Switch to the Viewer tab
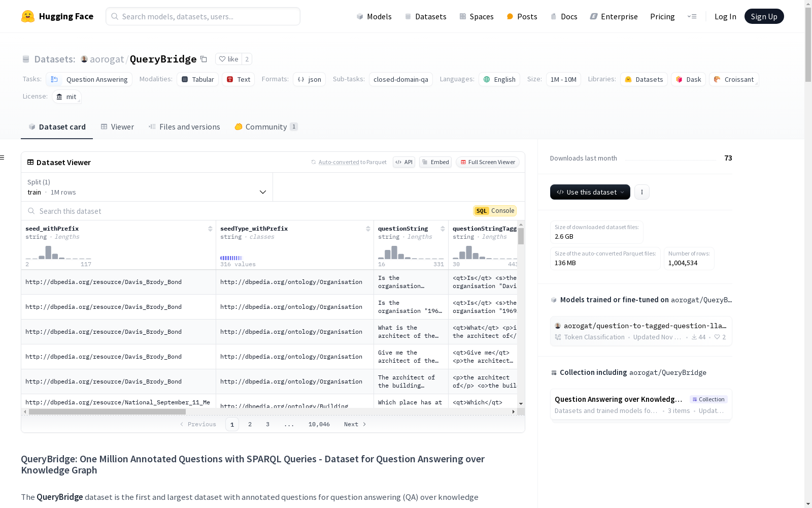Viewport: 812px width, 508px height. click(117, 127)
